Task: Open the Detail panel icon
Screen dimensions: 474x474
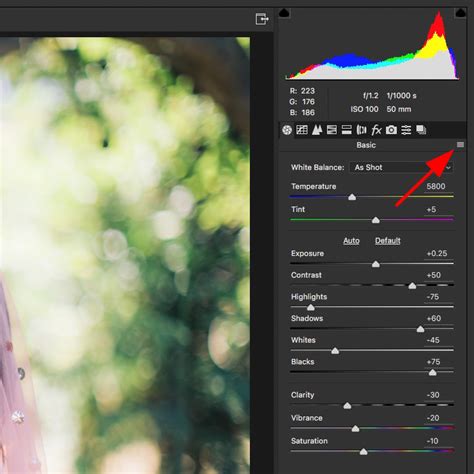Action: click(317, 130)
